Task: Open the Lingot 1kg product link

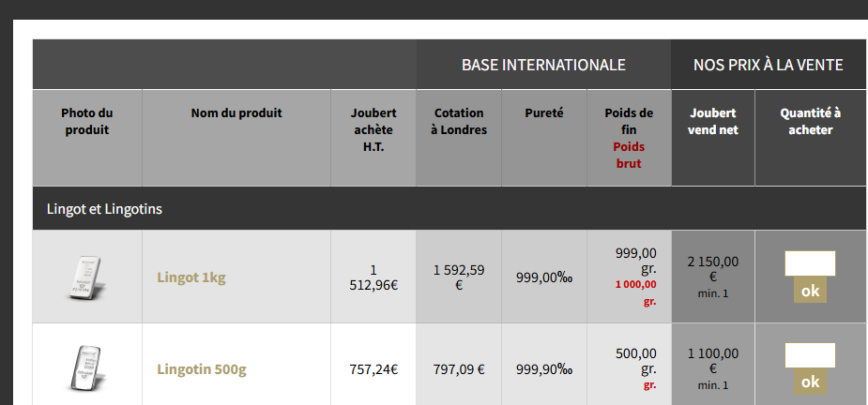Action: [x=190, y=277]
